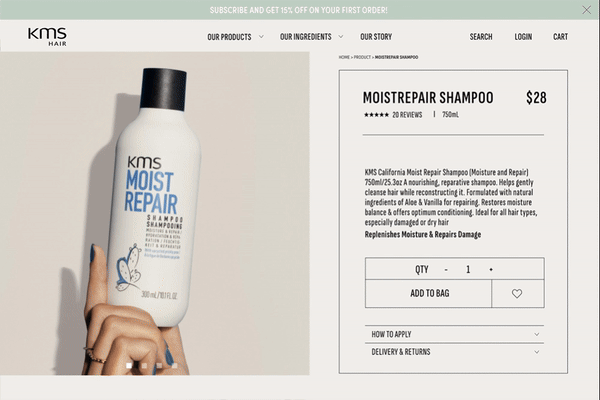Viewport: 600px width, 400px height.
Task: Expand the How To Apply section
Action: click(454, 334)
